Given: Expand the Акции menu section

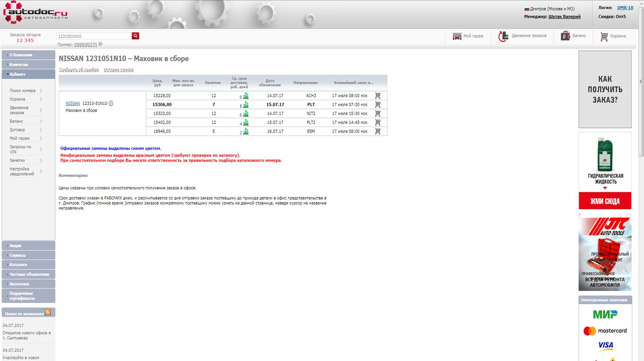Looking at the screenshot, I should [x=29, y=246].
